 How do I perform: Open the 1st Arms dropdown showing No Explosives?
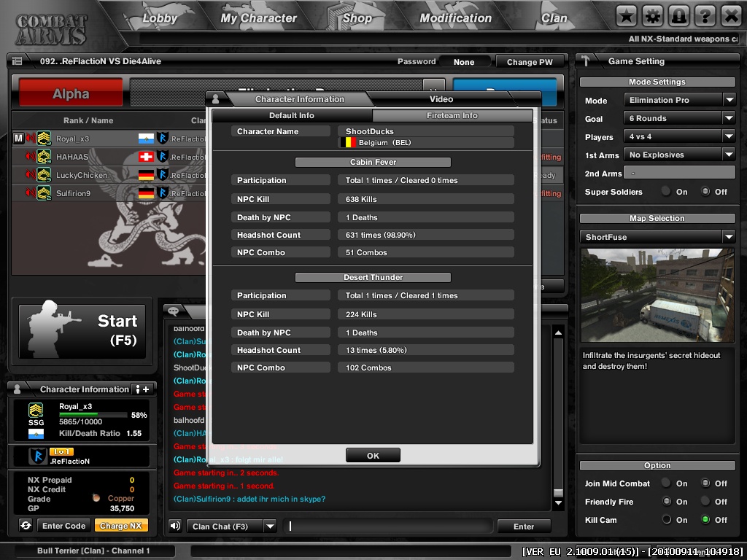pyautogui.click(x=679, y=155)
